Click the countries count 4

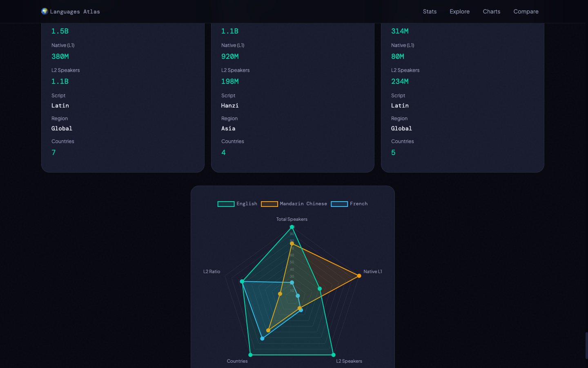click(223, 153)
